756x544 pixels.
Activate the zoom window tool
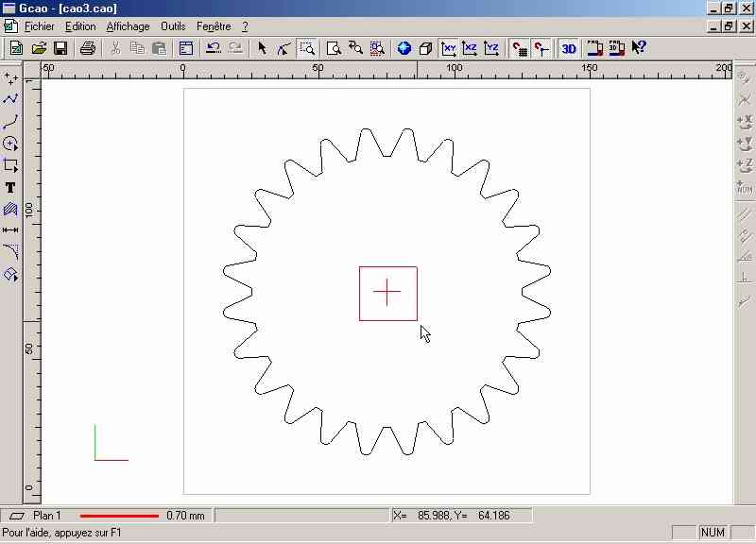(x=307, y=48)
